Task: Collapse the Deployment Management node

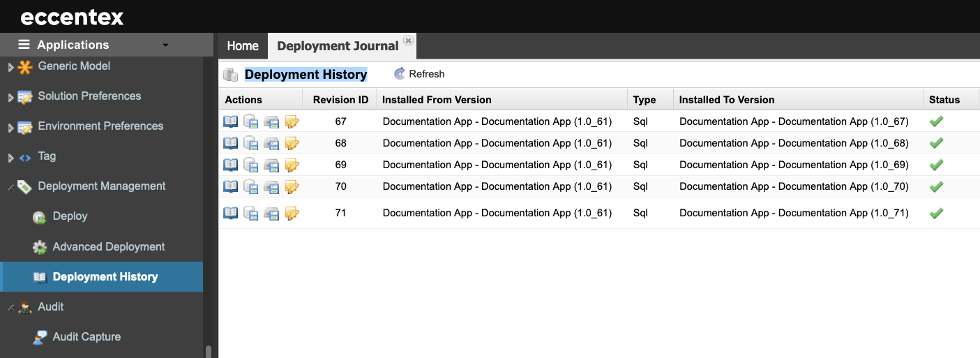Action: tap(10, 187)
